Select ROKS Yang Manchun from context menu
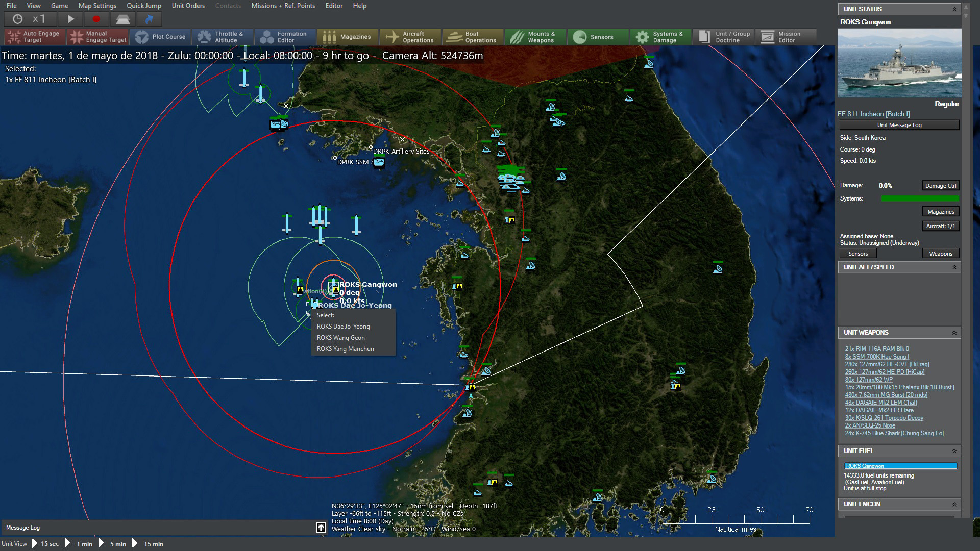The image size is (980, 551). coord(345,348)
